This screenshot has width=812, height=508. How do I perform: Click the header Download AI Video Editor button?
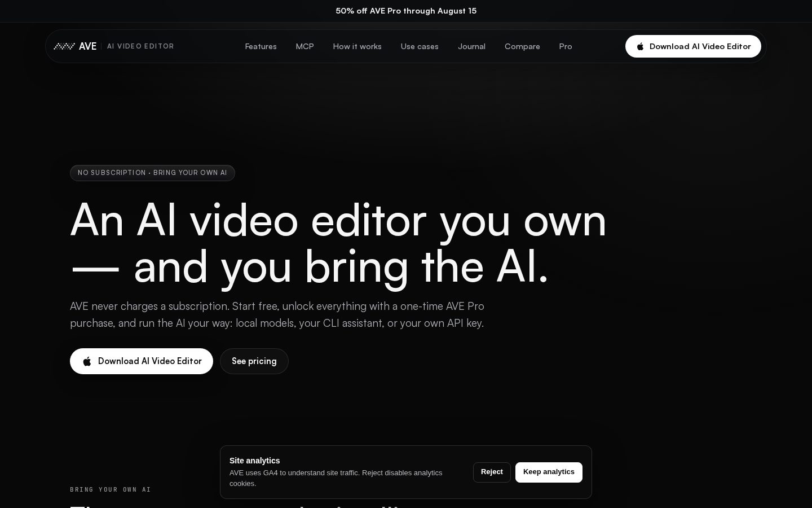click(x=693, y=46)
